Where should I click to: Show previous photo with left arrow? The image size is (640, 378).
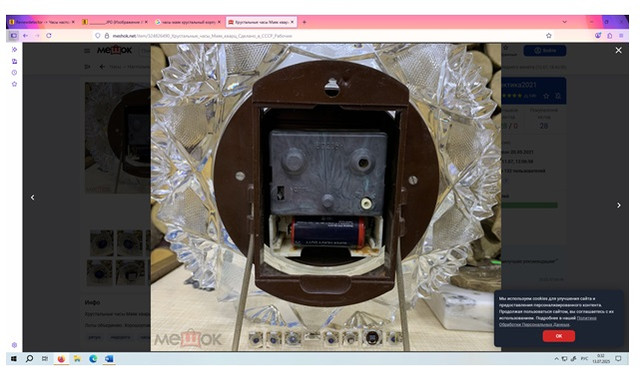tap(33, 198)
